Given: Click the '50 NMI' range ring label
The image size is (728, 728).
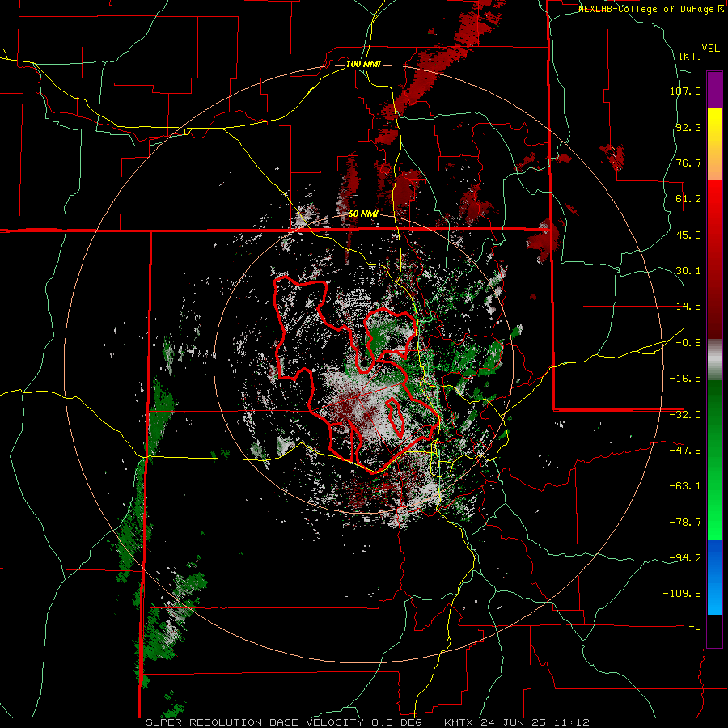Looking at the screenshot, I should click(x=363, y=214).
